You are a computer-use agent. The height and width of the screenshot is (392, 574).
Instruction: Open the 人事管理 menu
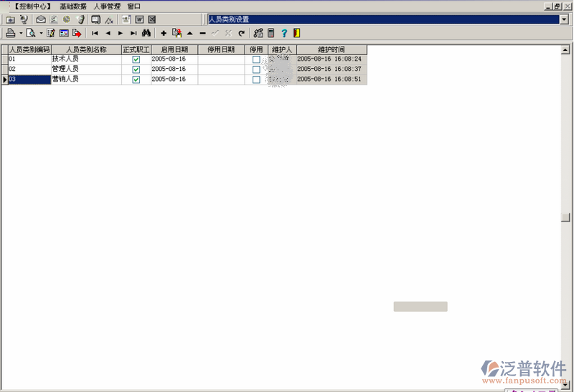(x=107, y=6)
